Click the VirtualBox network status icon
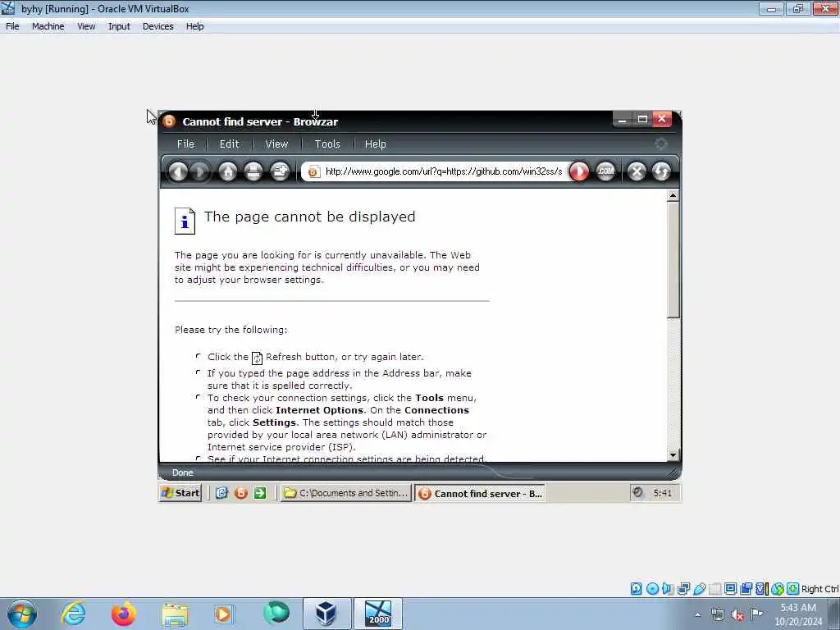Screen dimensions: 840x630 pos(683,589)
